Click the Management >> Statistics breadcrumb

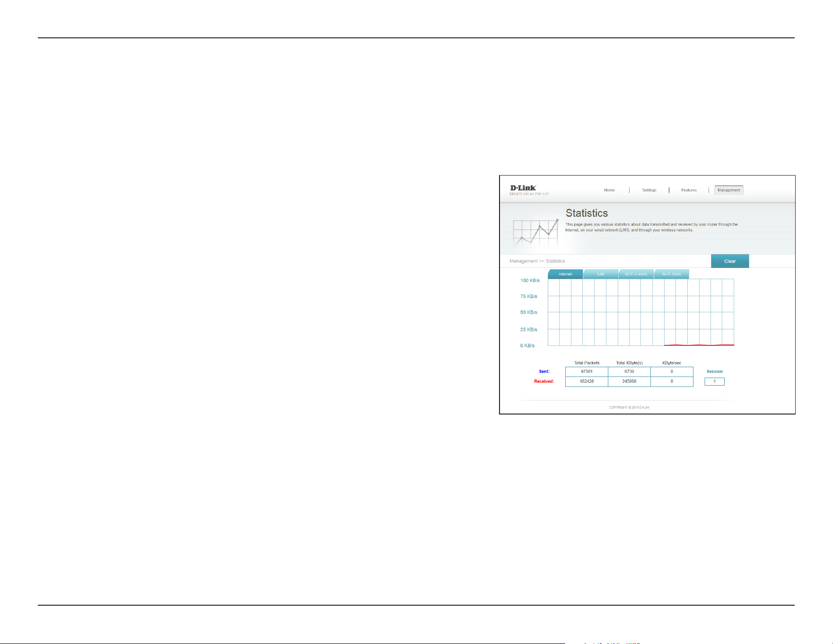(537, 261)
